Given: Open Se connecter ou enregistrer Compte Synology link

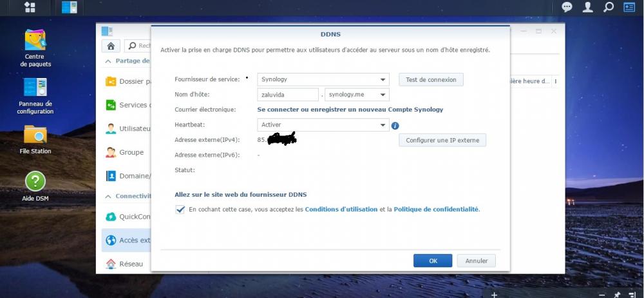Looking at the screenshot, I should [350, 110].
